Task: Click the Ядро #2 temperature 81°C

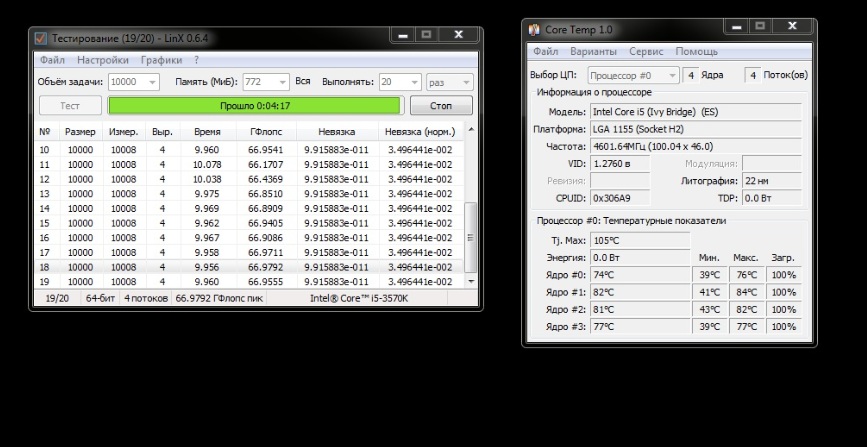Action: pyautogui.click(x=640, y=309)
